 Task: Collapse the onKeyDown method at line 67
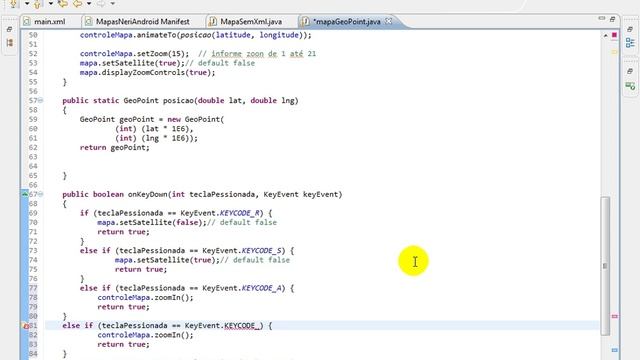40,194
